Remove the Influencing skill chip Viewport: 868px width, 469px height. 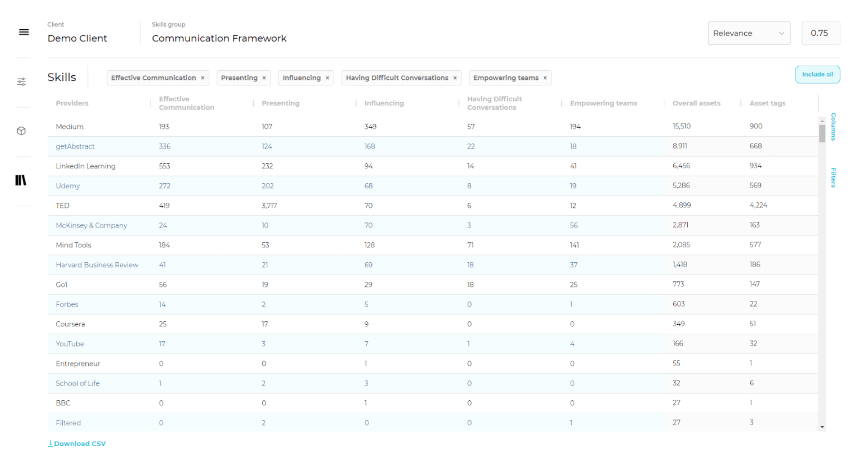coord(327,78)
